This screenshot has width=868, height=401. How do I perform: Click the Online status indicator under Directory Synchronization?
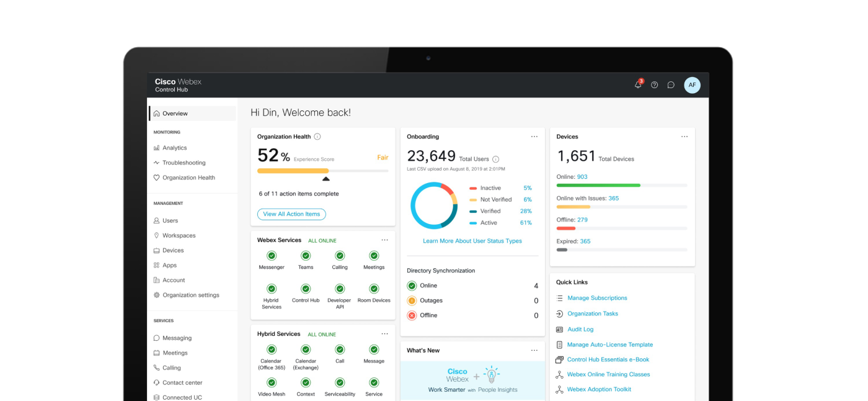coord(410,285)
